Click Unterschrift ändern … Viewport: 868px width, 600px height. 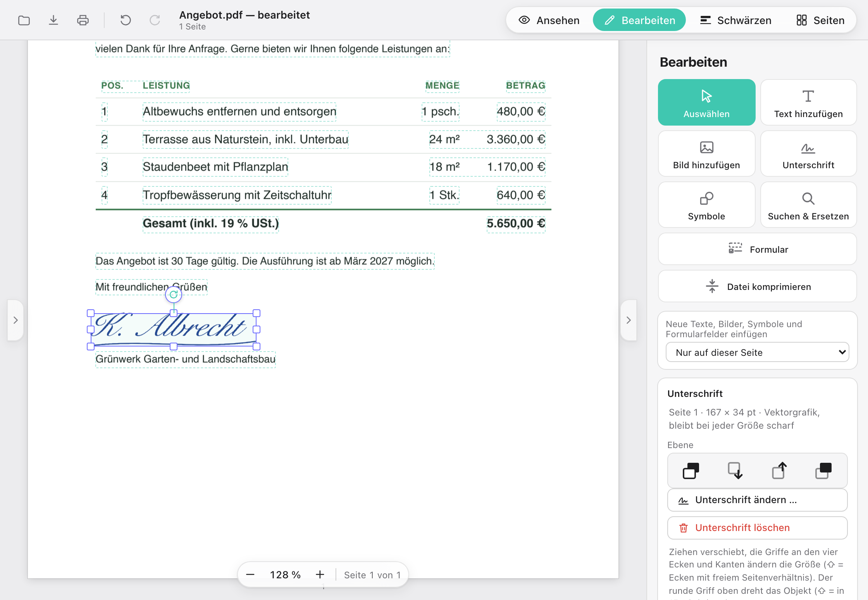tap(758, 500)
